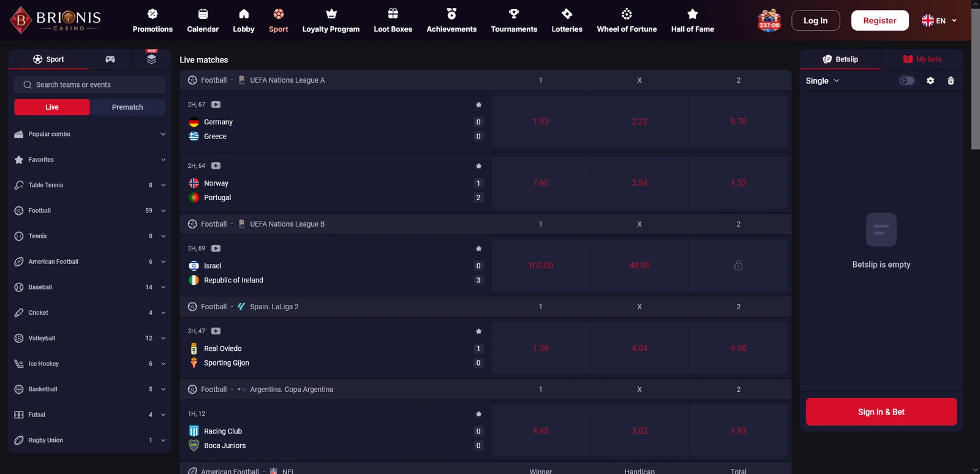The width and height of the screenshot is (980, 474).
Task: Switch to the esports gamepad tab
Action: click(110, 59)
